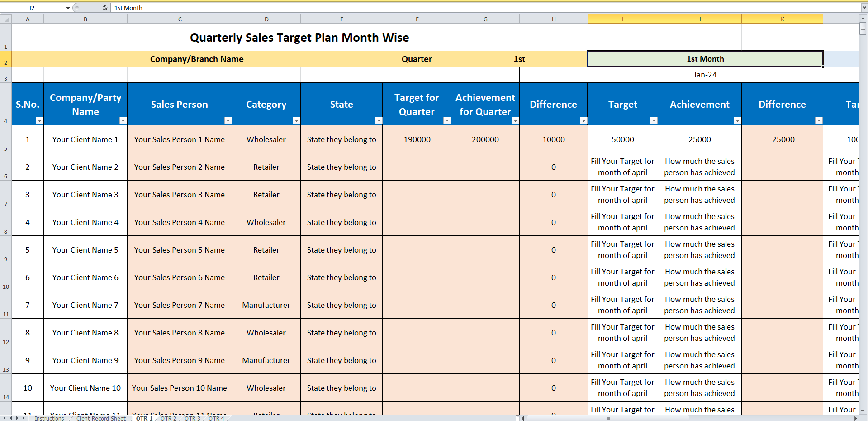Viewport: 868px width, 421px height.
Task: Open filter dropdown in column H Difference
Action: pos(583,120)
